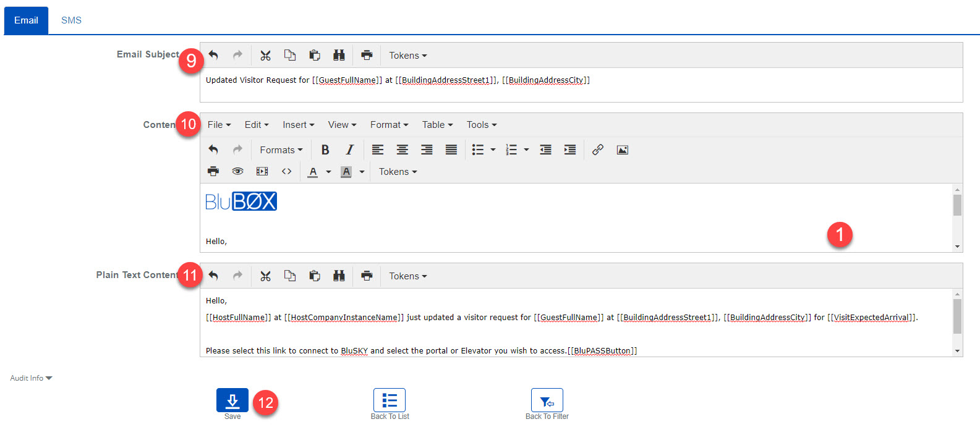Center align text in Content editor
This screenshot has height=427, width=980.
(x=402, y=150)
